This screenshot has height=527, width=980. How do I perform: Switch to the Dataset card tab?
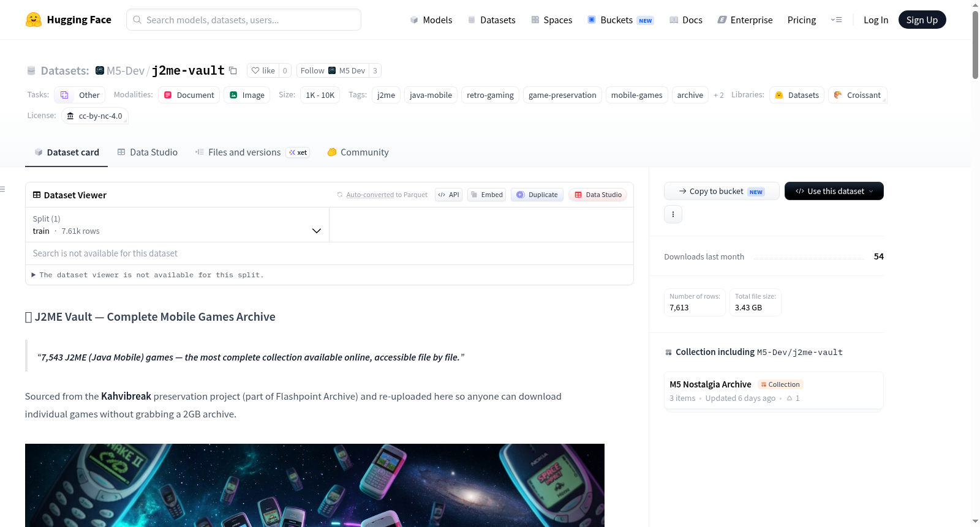click(66, 152)
